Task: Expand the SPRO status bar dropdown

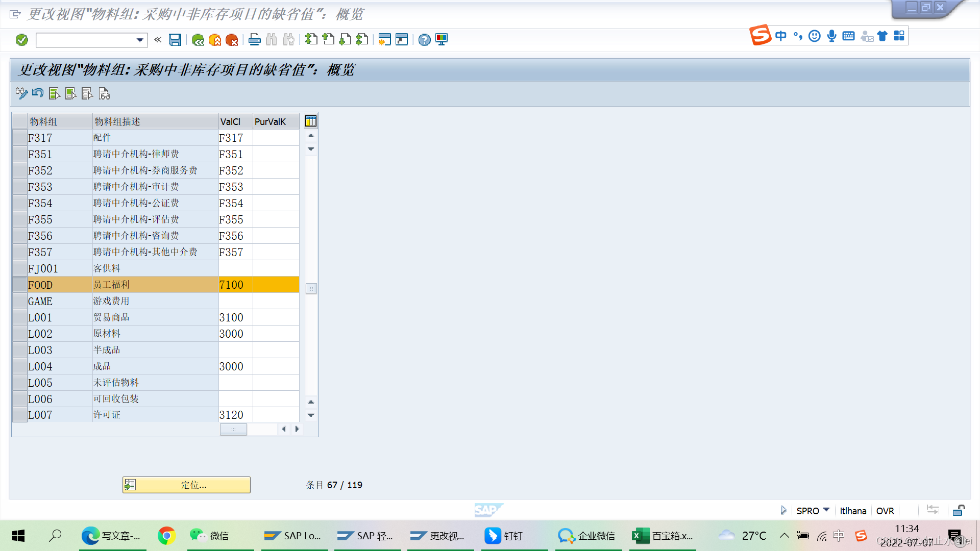Action: [x=826, y=510]
